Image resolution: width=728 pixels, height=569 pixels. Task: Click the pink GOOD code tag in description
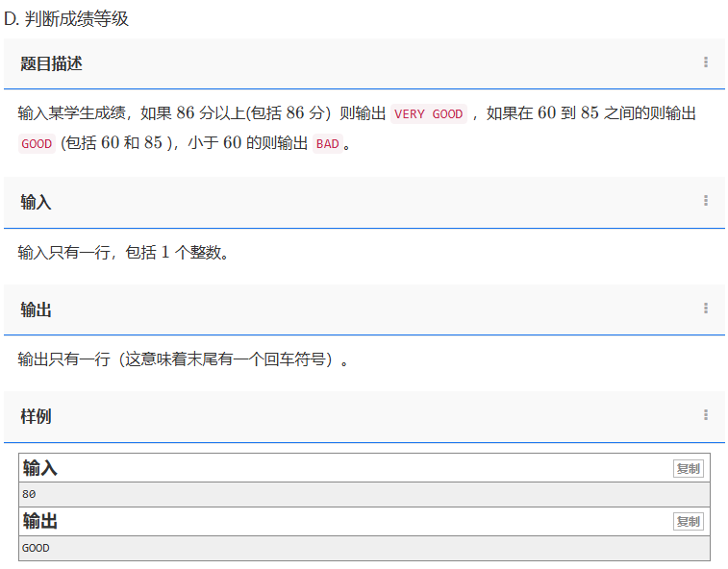click(37, 144)
